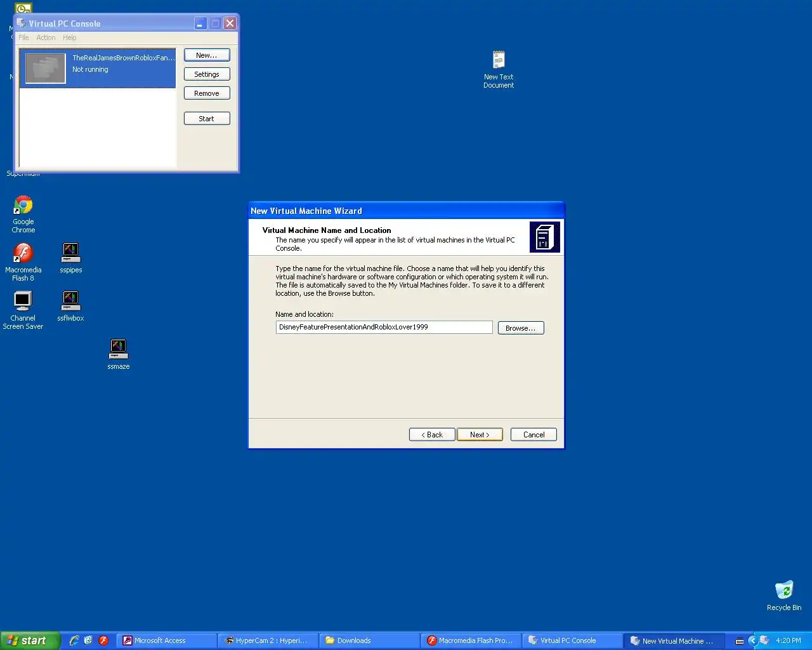This screenshot has height=650, width=812.
Task: Switch to Microsoft Access taskbar item
Action: tap(167, 640)
